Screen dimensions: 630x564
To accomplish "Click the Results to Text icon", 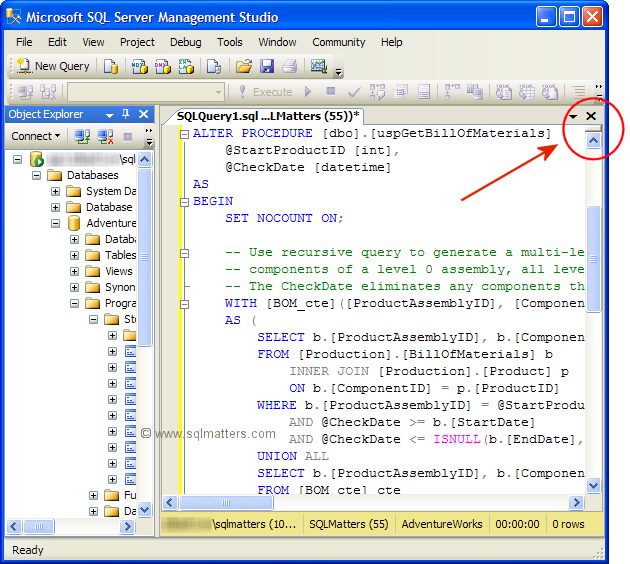I will (503, 92).
